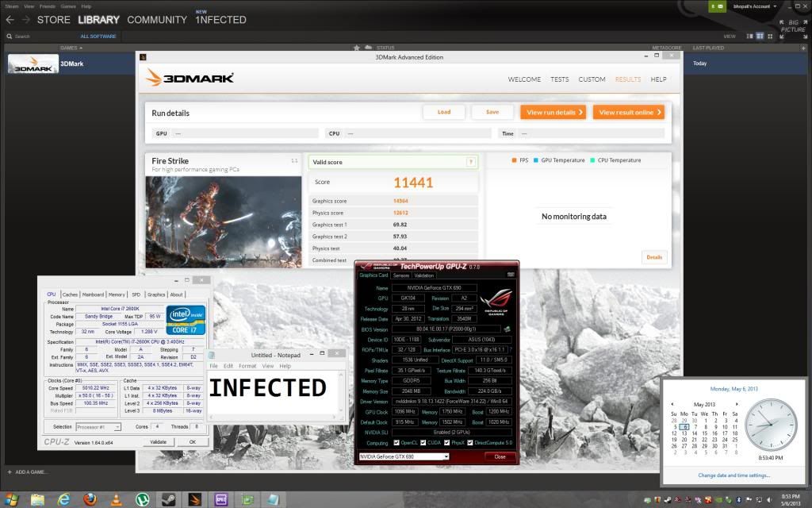Viewport: 812px width, 508px height.
Task: Click the plus icon beside Last Played
Action: coord(803,48)
